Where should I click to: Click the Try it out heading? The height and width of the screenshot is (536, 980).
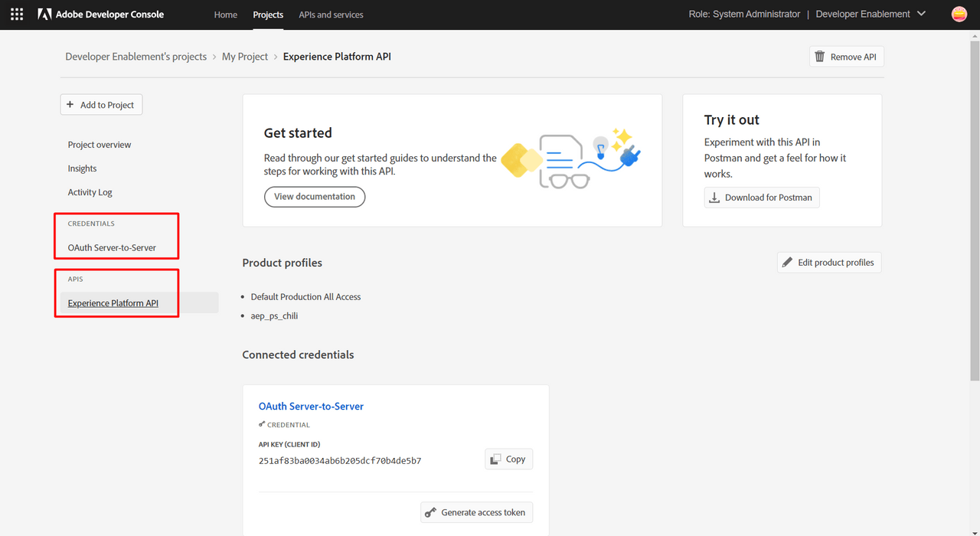tap(731, 120)
